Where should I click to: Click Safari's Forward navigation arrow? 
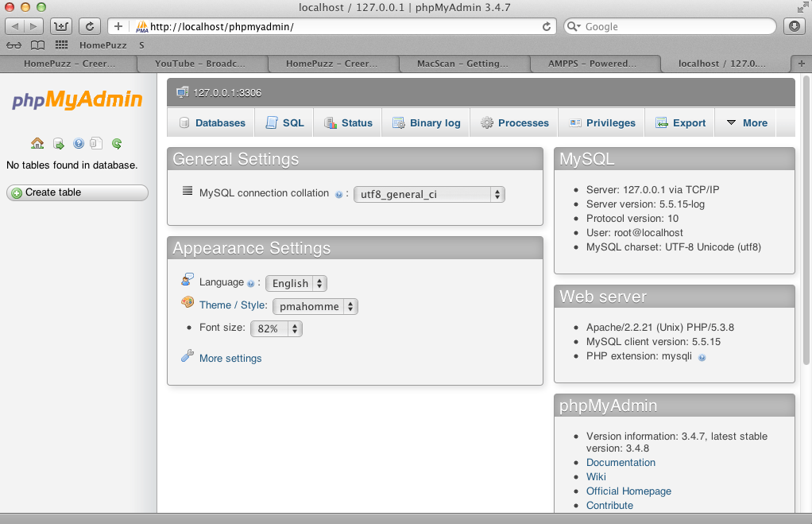(33, 26)
